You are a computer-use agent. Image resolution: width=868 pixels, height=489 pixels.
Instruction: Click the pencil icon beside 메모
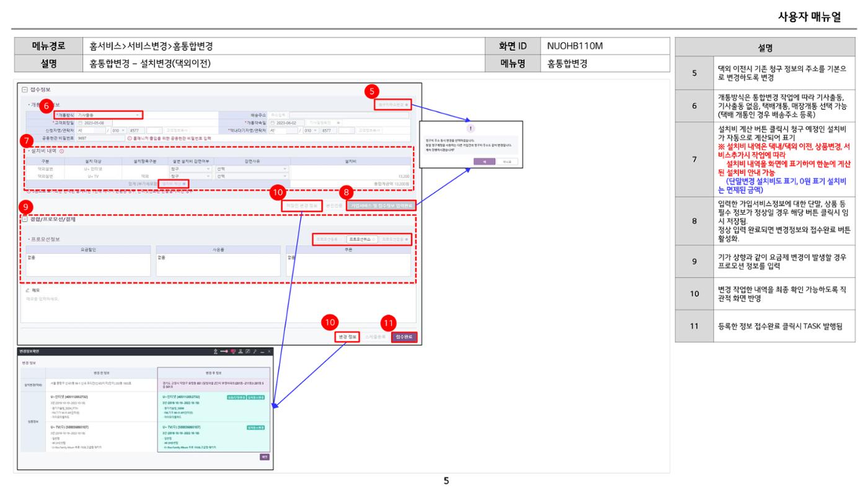(28, 290)
